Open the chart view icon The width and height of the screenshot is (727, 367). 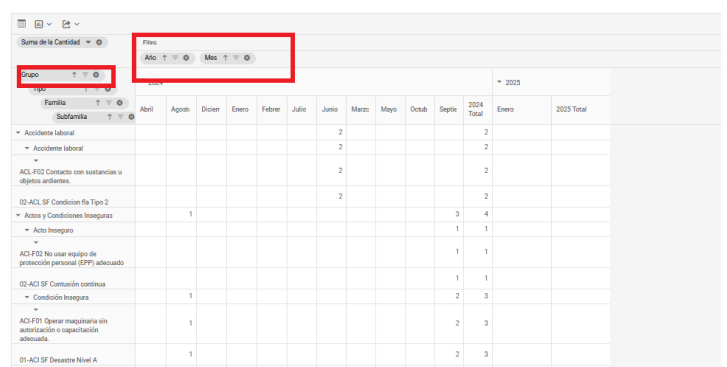39,24
